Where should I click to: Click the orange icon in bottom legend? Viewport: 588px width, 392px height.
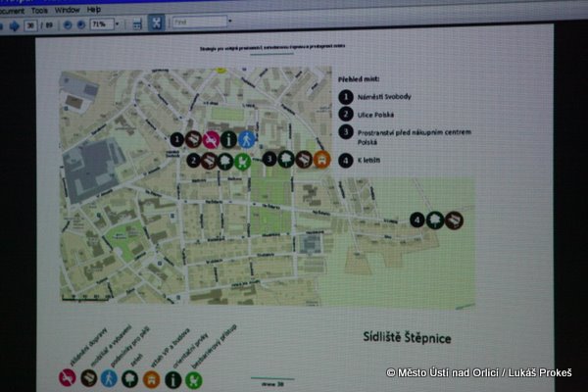coord(152,378)
